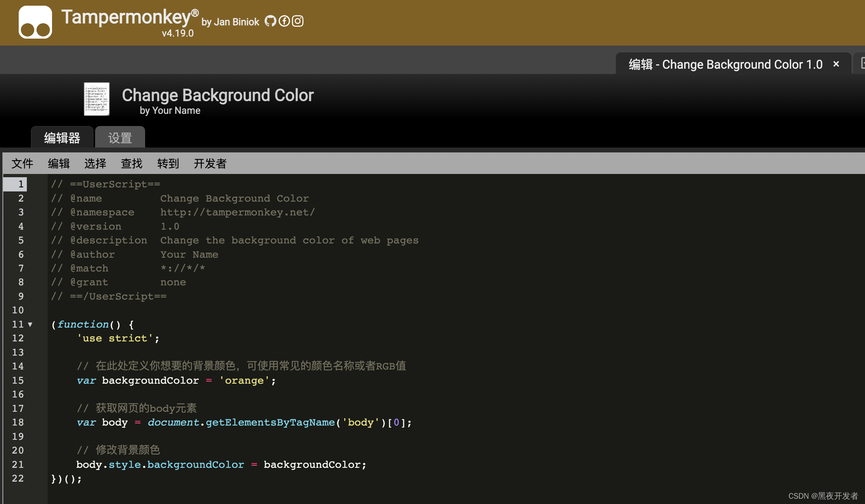The image size is (865, 504).
Task: Open the 文件 menu
Action: [x=22, y=163]
